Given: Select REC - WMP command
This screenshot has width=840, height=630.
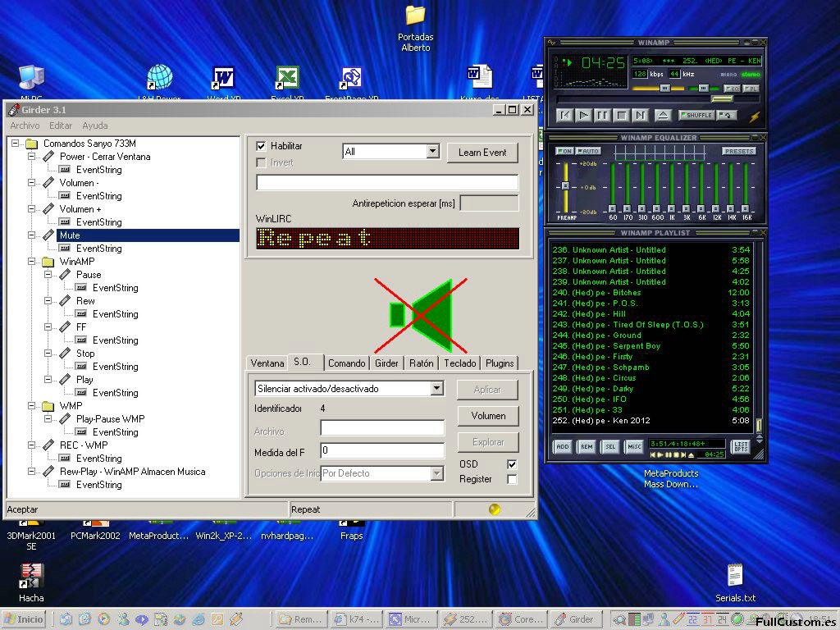Looking at the screenshot, I should pos(84,445).
